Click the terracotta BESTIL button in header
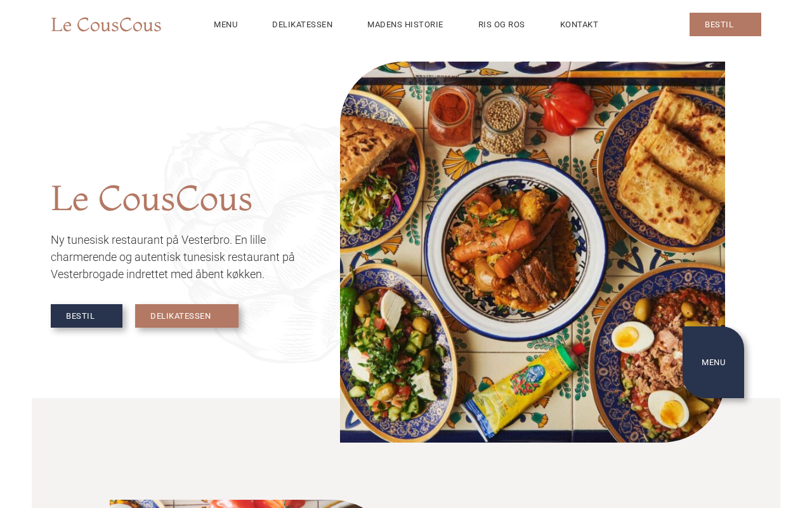 (725, 25)
